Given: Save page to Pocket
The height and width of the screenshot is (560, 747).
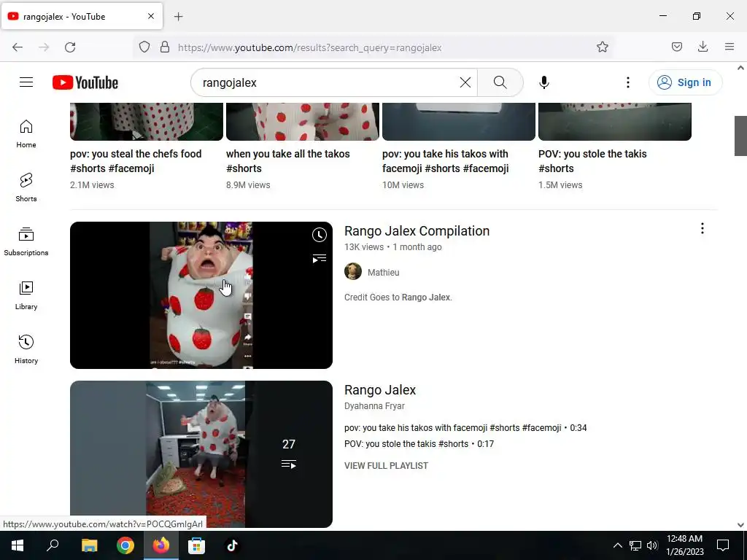Looking at the screenshot, I should point(677,47).
